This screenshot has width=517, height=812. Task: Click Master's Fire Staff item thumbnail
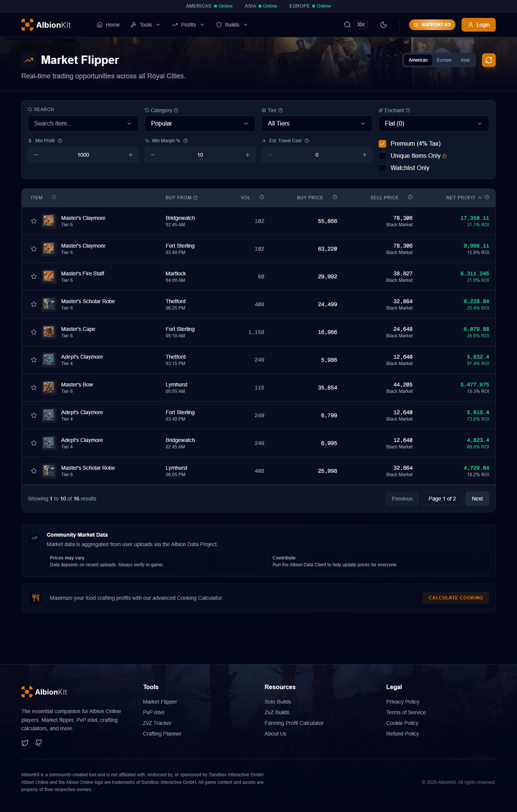pos(49,276)
